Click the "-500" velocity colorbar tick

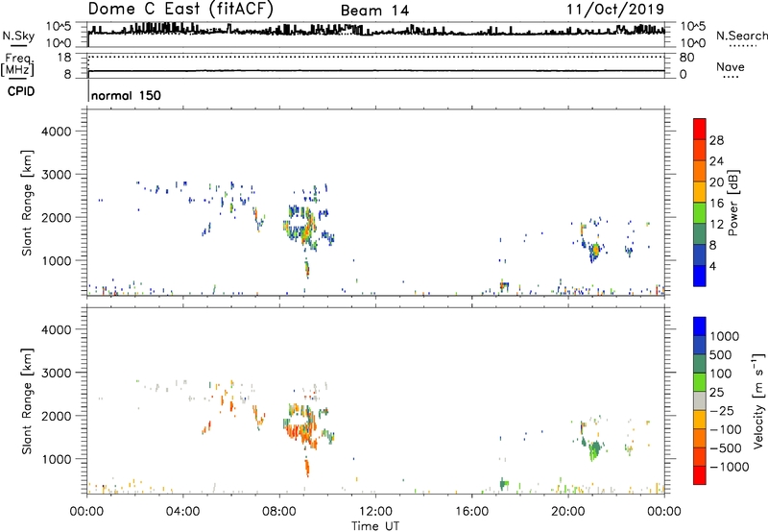click(726, 448)
